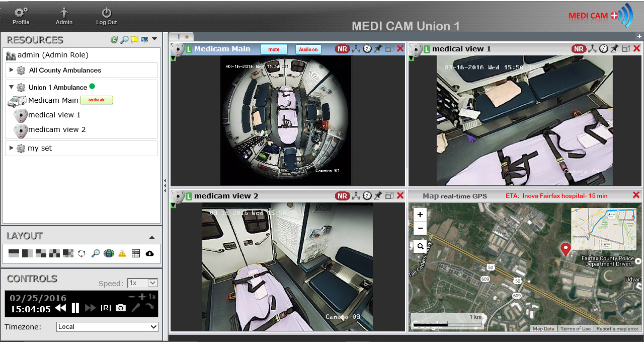Click the yellow flag icon in Resources
The image size is (644, 342).
[x=134, y=40]
